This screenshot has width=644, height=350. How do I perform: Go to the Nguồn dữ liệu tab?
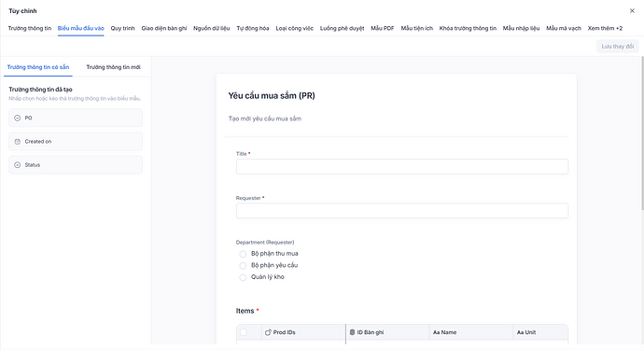pos(212,28)
